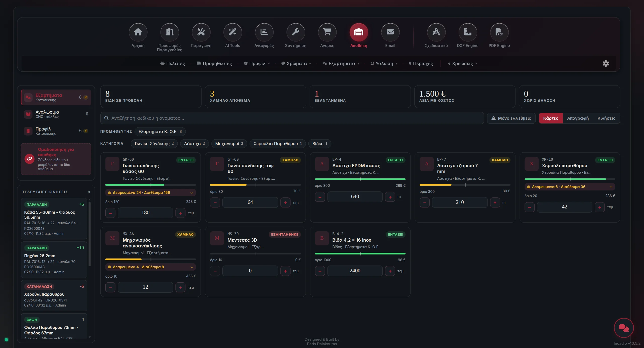The width and height of the screenshot is (644, 348).
Task: Expand the Εξαρτήματα dropdown menu
Action: pos(341,64)
